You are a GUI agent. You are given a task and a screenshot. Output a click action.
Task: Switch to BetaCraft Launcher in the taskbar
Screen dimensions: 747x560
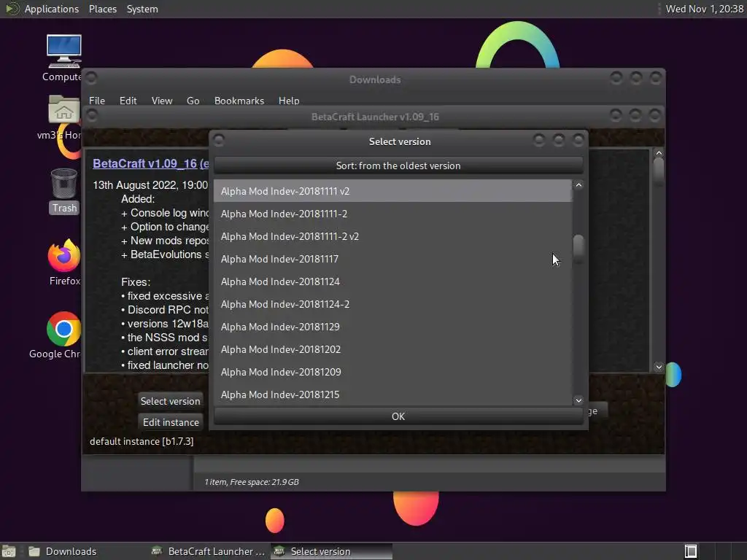point(208,551)
